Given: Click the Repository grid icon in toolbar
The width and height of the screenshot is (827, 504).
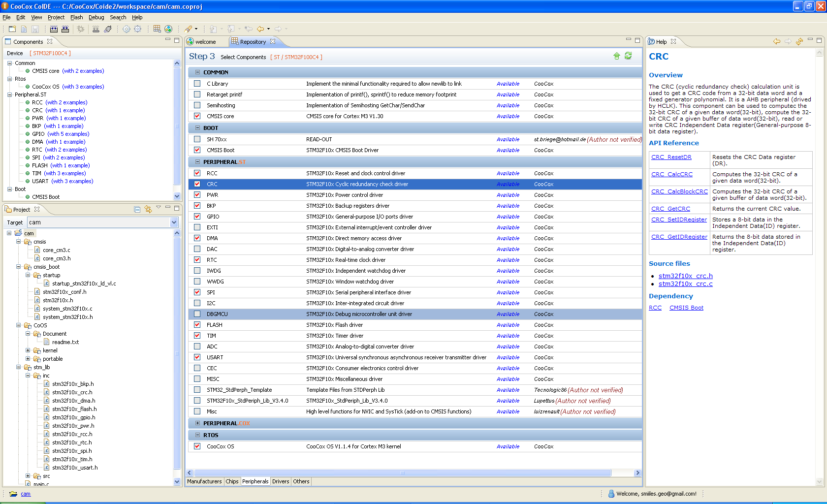Looking at the screenshot, I should 157,29.
